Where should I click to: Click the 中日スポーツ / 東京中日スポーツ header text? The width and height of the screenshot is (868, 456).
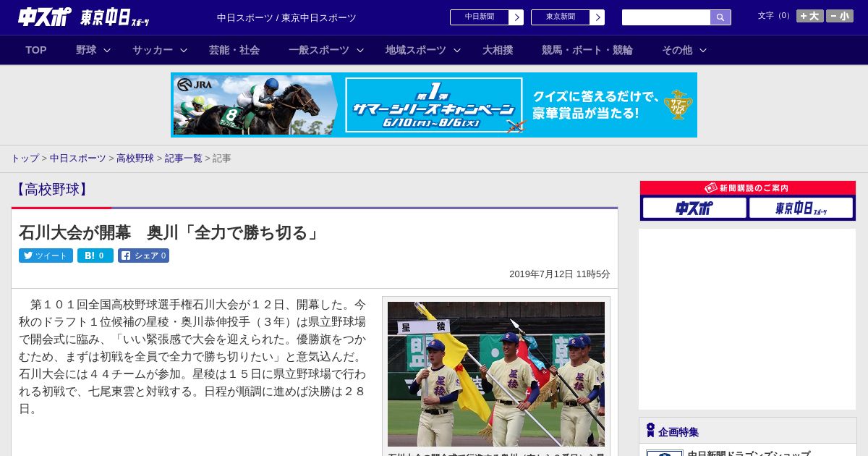pos(286,17)
